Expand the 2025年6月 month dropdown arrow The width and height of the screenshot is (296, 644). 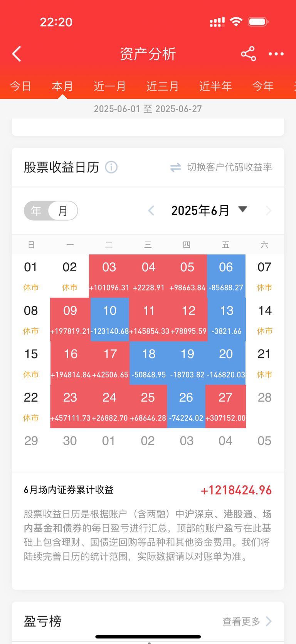(242, 210)
